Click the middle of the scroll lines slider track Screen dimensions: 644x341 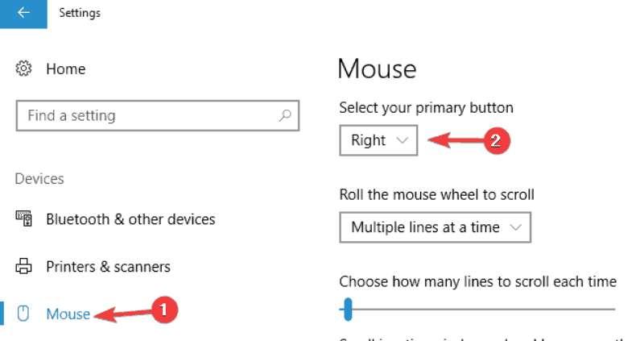[x=477, y=310]
